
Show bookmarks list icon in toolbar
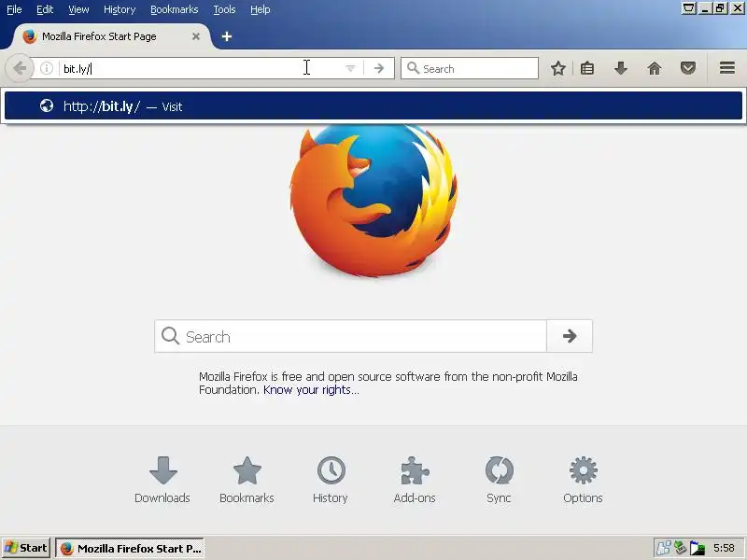(587, 68)
